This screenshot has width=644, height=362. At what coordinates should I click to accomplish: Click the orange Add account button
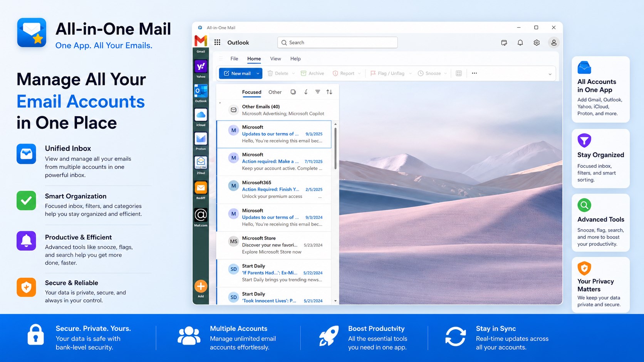click(201, 286)
